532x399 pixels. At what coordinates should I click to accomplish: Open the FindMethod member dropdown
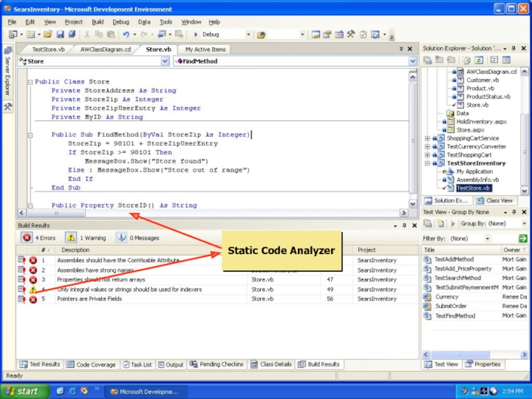point(412,61)
